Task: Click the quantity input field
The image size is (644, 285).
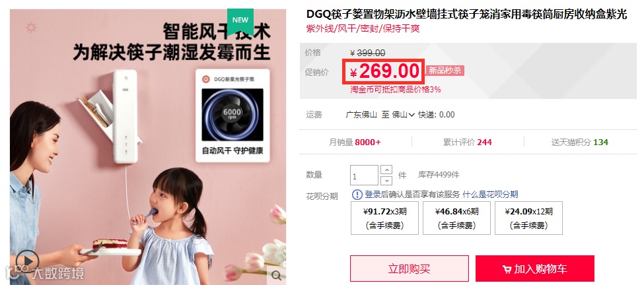Action: click(x=365, y=175)
